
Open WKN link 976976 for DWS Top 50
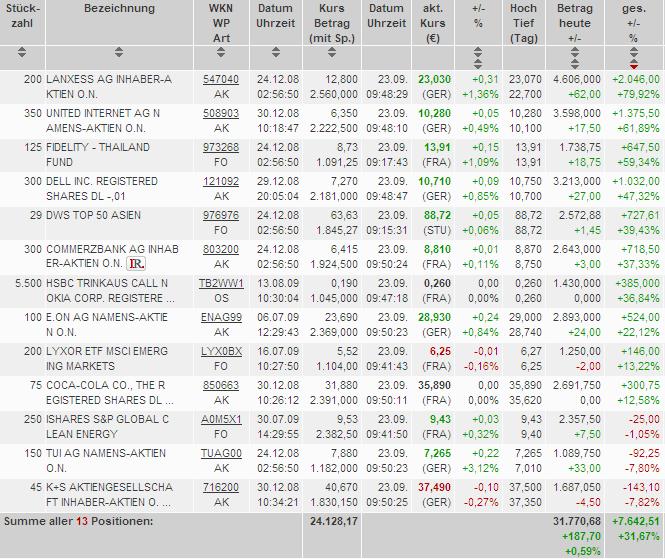click(221, 215)
